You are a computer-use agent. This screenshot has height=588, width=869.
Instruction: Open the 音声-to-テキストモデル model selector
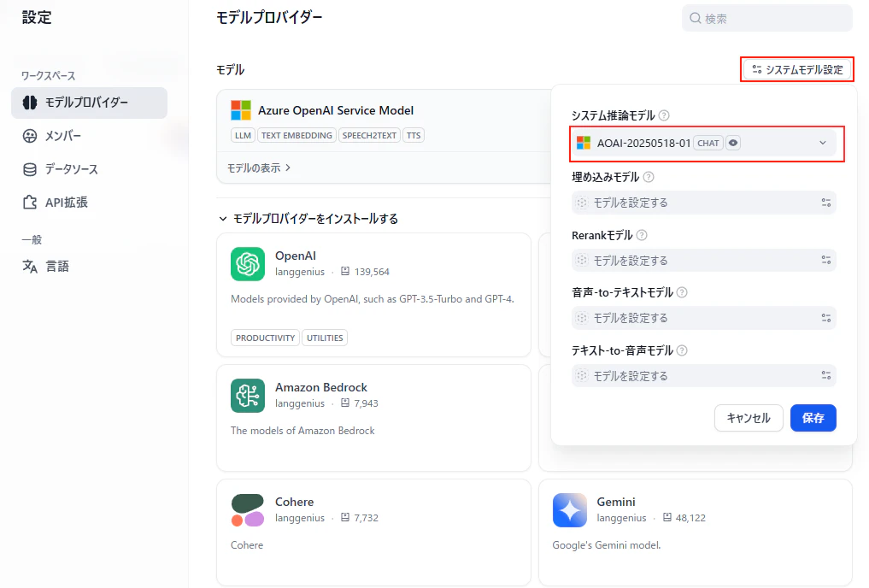[704, 318]
